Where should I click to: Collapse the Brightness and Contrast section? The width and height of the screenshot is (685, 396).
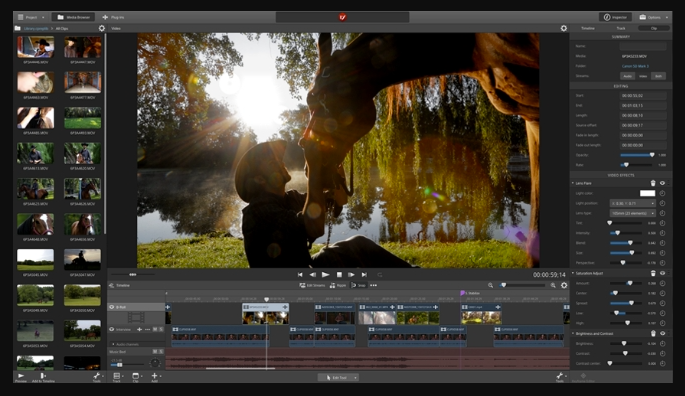pyautogui.click(x=573, y=333)
